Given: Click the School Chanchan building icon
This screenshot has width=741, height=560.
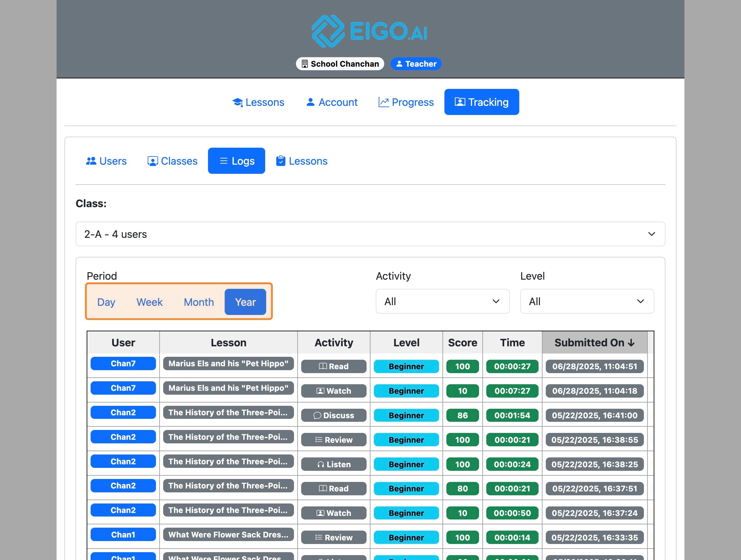Looking at the screenshot, I should [x=304, y=64].
